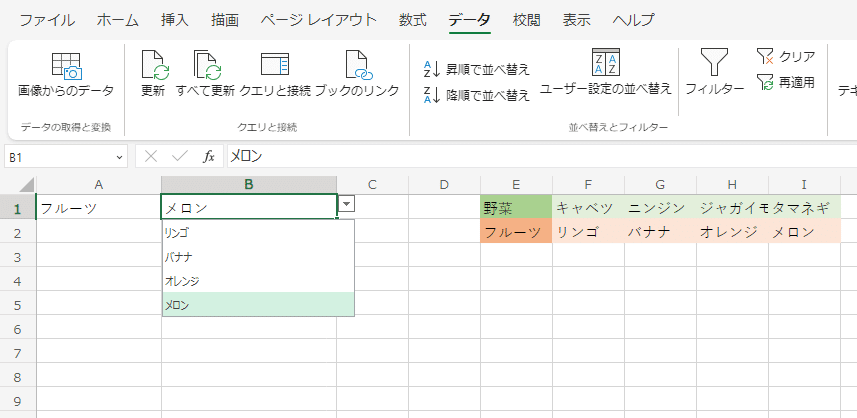Open the ブックのリンク icon
This screenshot has height=418, width=857.
(x=358, y=64)
